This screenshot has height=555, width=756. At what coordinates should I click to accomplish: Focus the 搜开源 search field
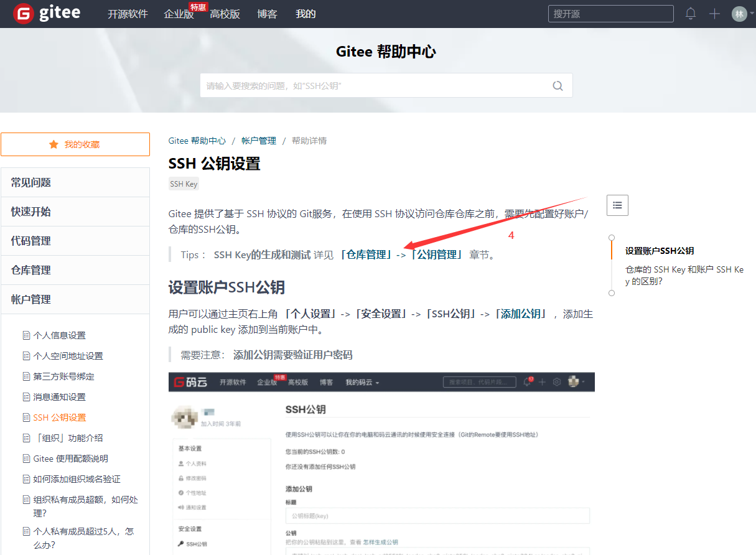tap(610, 14)
